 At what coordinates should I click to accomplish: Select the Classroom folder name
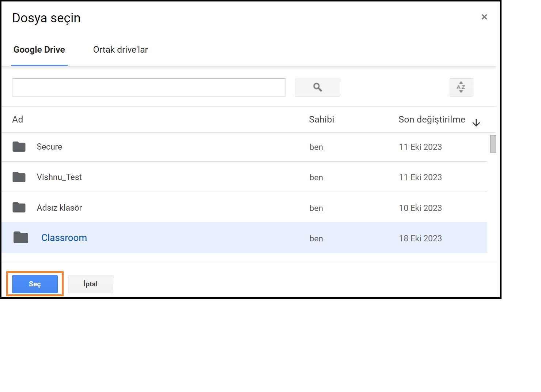(64, 238)
